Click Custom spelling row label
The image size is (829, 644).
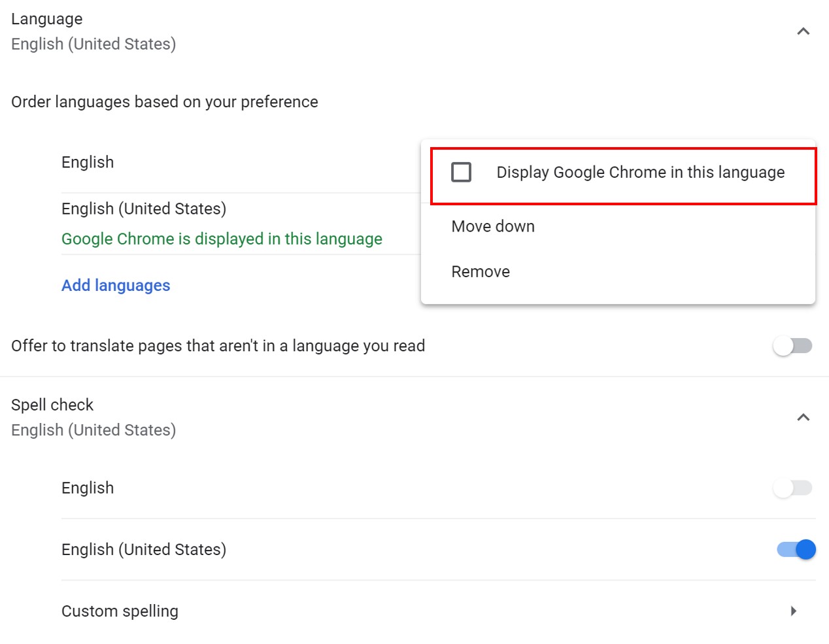(x=120, y=611)
